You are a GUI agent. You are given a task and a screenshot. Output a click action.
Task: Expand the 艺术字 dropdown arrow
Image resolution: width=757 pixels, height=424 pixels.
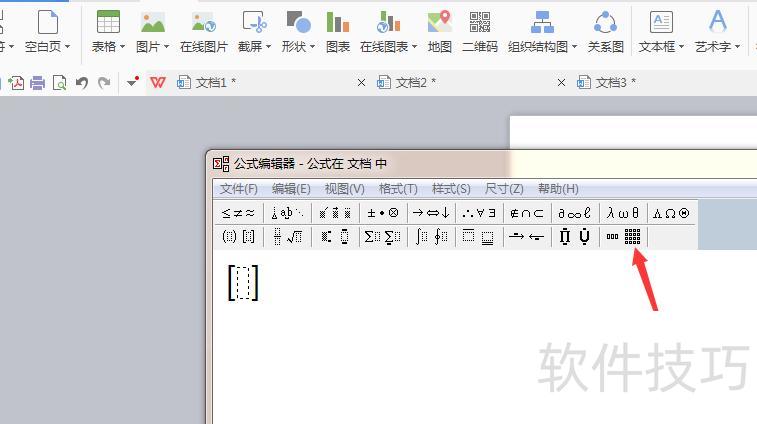click(x=737, y=47)
